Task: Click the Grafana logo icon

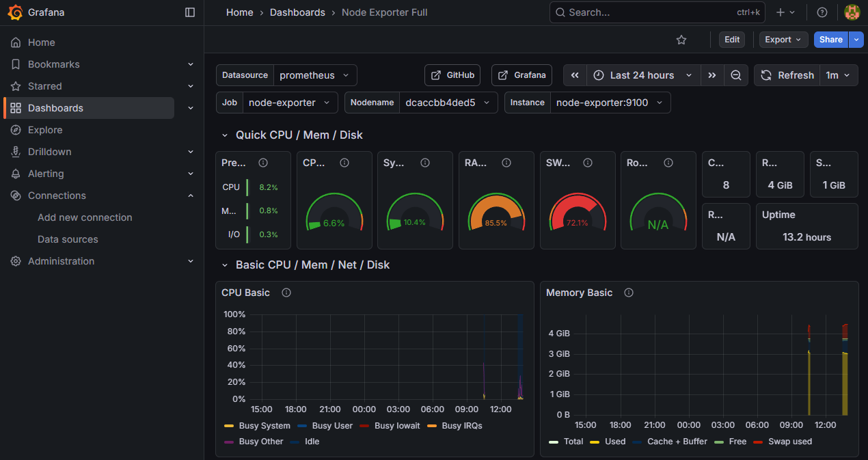Action: [x=16, y=12]
